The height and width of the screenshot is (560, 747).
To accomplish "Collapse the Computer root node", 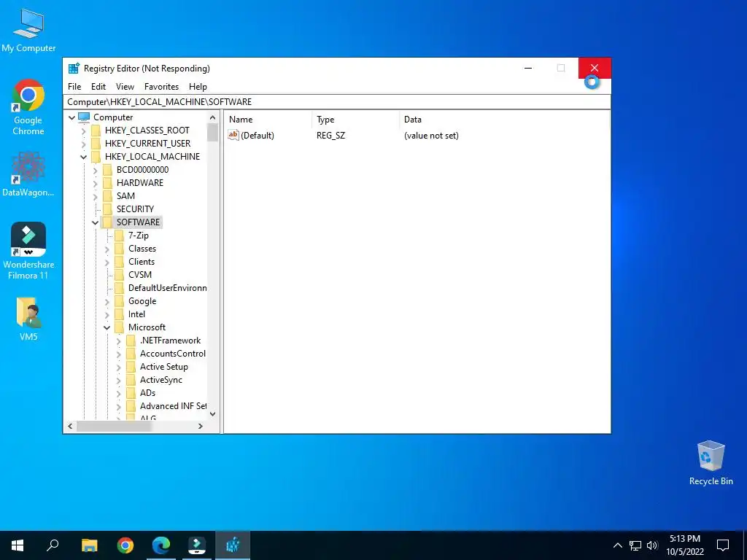I will 72,117.
